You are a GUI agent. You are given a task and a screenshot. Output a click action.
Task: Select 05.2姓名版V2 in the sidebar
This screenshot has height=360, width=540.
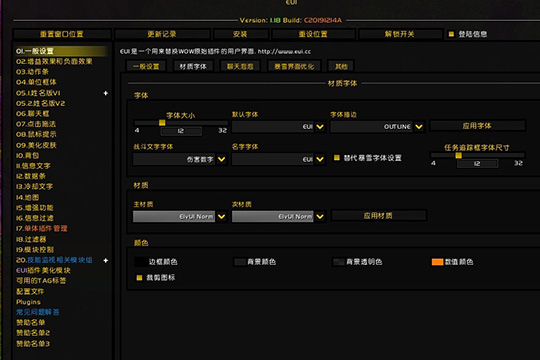40,103
